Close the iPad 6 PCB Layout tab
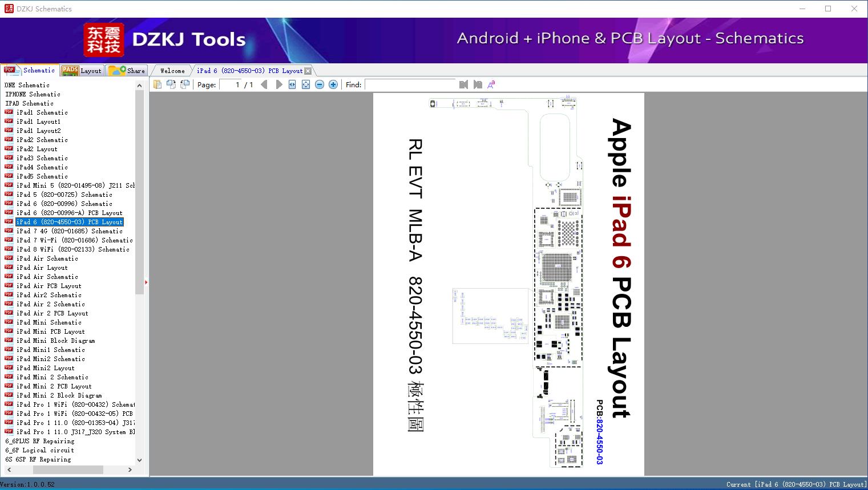The width and height of the screenshot is (868, 490). (308, 70)
